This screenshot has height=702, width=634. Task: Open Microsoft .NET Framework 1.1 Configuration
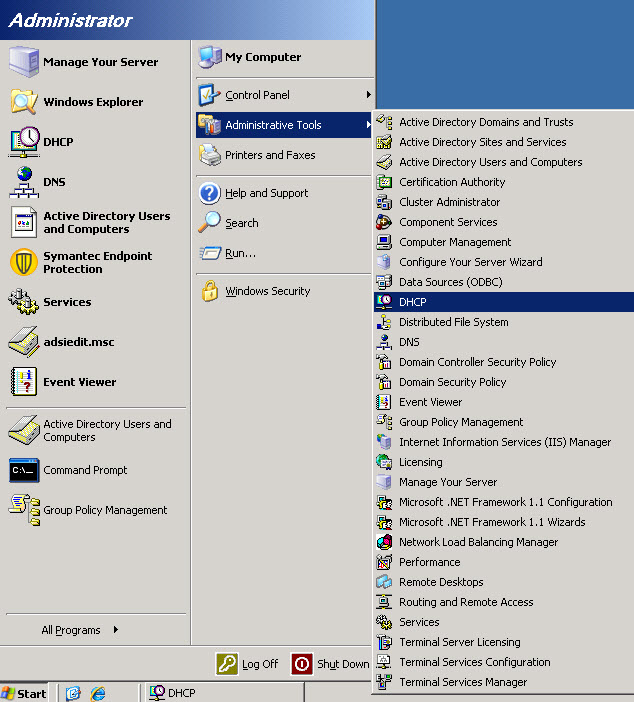504,502
